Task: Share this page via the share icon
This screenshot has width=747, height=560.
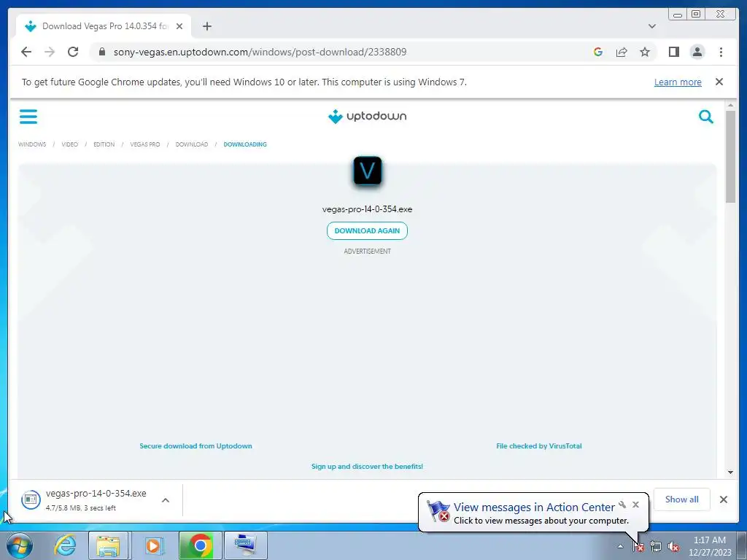Action: (x=622, y=52)
